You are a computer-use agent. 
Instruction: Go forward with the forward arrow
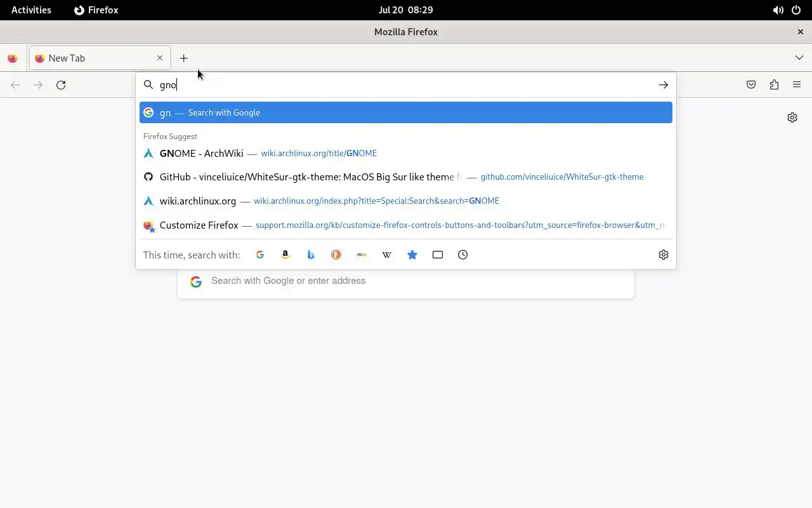tap(38, 84)
